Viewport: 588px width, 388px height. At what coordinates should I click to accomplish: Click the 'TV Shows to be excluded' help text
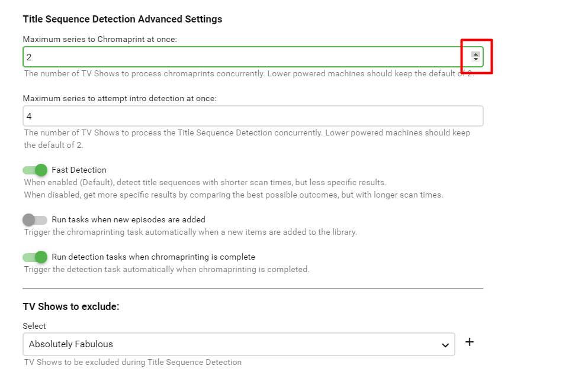point(133,362)
